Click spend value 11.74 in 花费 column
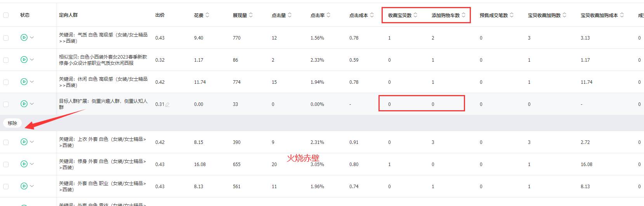Screen dimensions: 644x206 (x=200, y=82)
